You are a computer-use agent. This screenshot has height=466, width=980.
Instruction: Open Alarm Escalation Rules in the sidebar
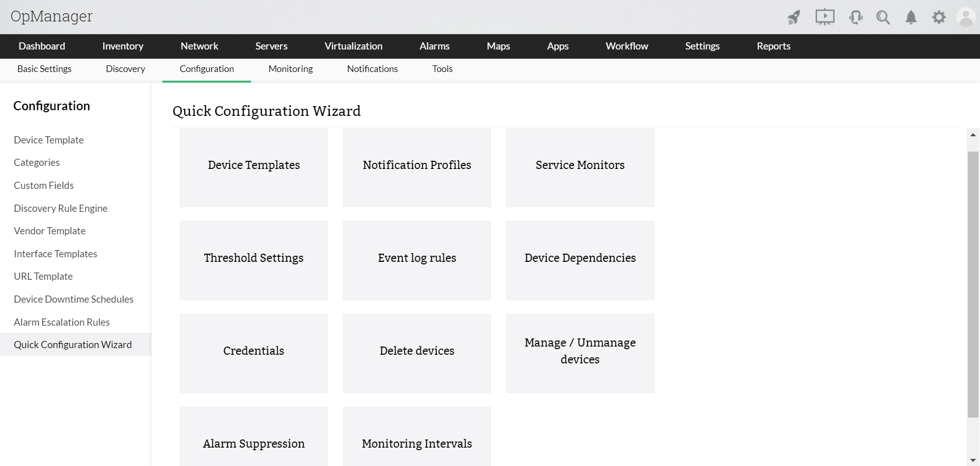(x=62, y=322)
